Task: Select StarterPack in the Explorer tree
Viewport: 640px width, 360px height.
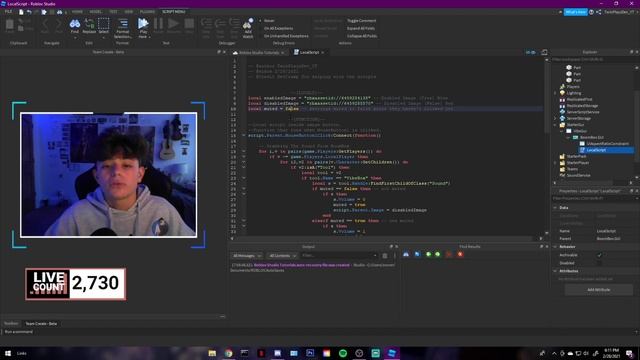Action: pyautogui.click(x=573, y=156)
